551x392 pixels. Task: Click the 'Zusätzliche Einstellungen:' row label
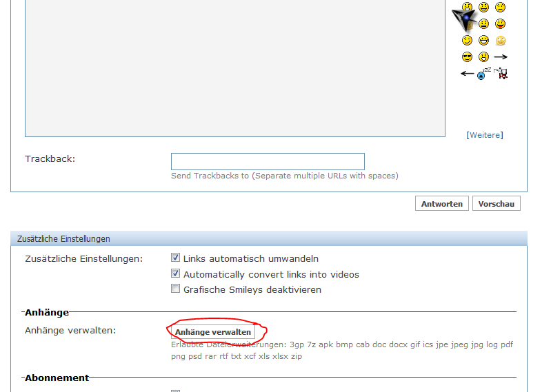(84, 259)
